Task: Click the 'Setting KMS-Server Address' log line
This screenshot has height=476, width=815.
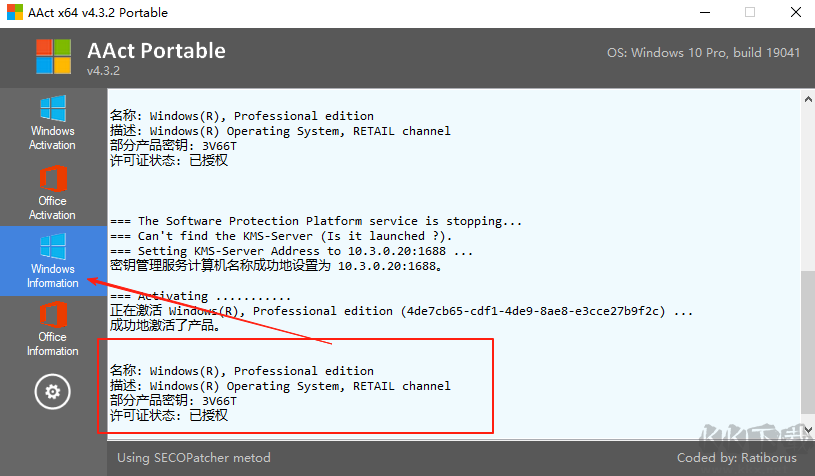Action: click(292, 251)
